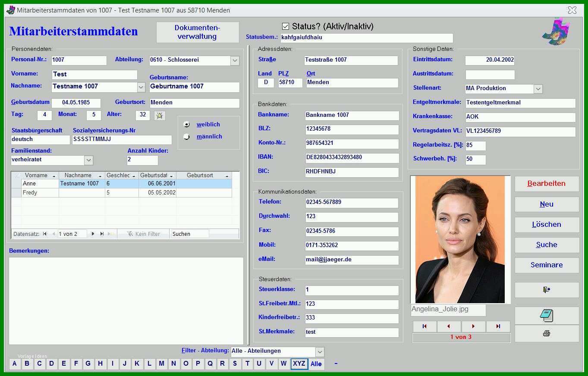Open Nachname column header dropdown in children table
The image size is (588, 376).
[100, 176]
